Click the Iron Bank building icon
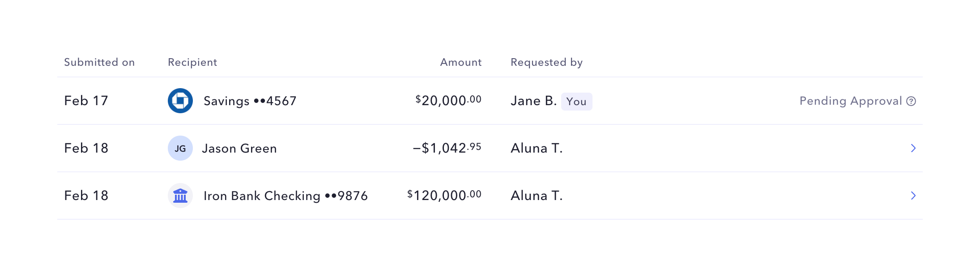This screenshot has height=277, width=980. pos(180,196)
